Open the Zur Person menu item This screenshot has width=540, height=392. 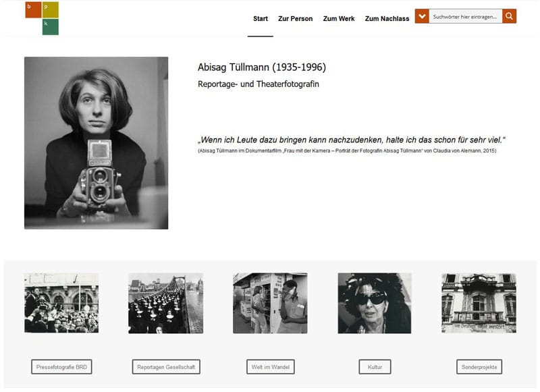pos(295,19)
